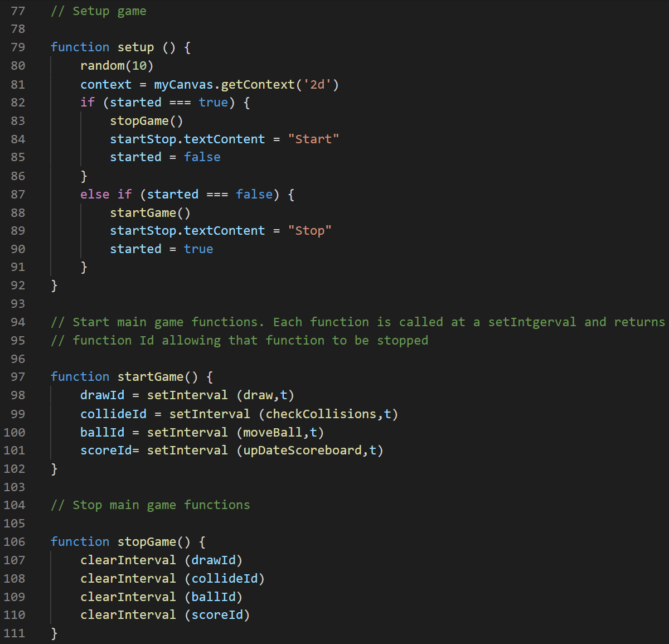
Task: Click the "Stop" string literal
Action: [309, 231]
